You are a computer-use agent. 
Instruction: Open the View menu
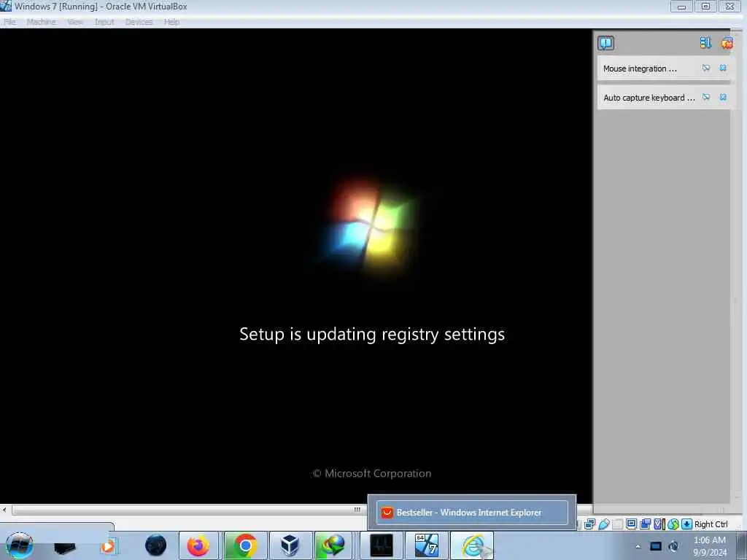click(75, 22)
